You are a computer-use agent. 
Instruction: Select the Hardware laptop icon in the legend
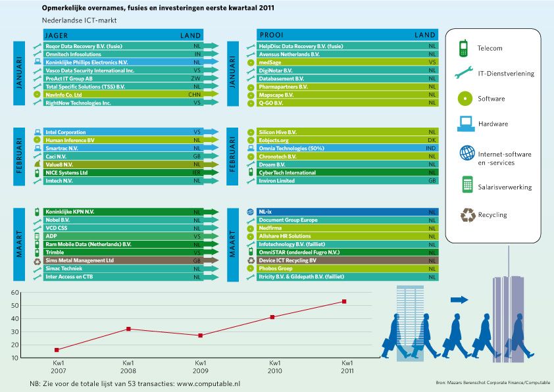click(466, 124)
